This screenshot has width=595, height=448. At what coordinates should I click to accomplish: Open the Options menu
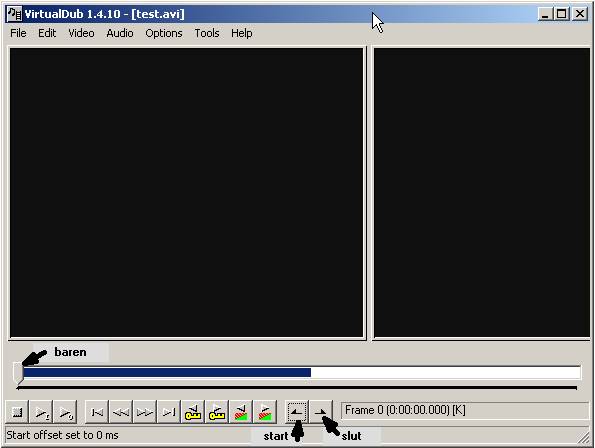164,33
